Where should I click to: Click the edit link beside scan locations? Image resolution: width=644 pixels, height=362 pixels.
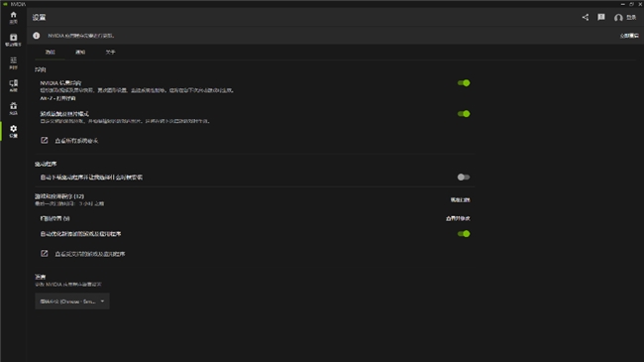coord(458,218)
